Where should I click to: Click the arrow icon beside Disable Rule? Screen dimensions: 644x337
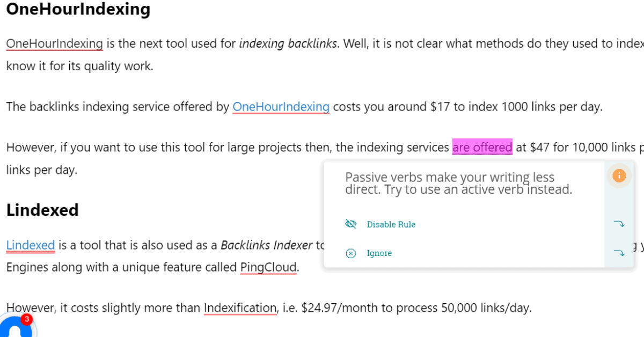coord(619,224)
